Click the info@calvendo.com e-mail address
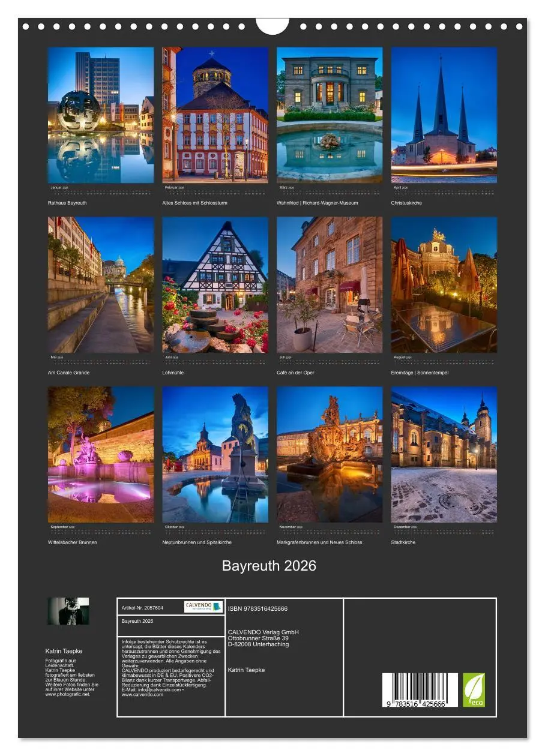Viewport: 545px width, 756px height. (x=158, y=690)
